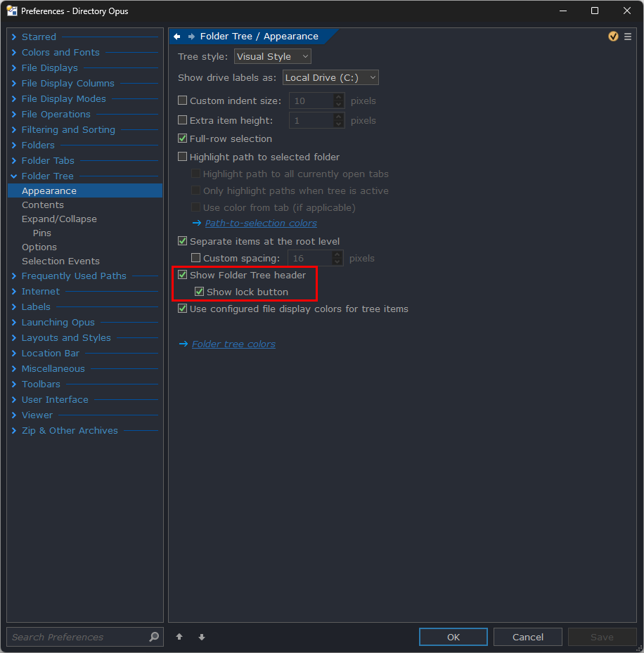
Task: Click the Directory Opus title bar icon
Action: click(x=12, y=11)
